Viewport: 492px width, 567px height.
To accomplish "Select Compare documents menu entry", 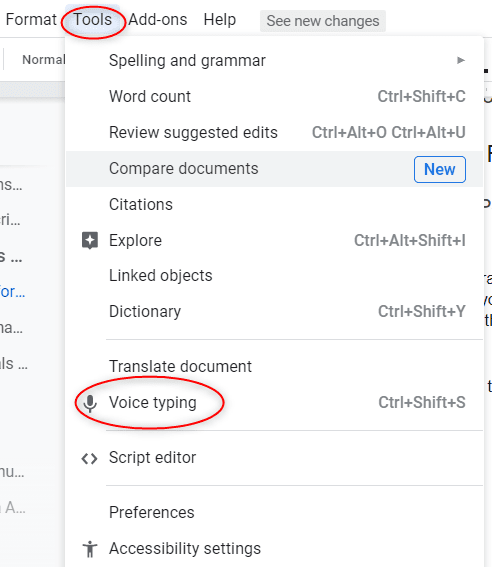I will tap(274, 169).
